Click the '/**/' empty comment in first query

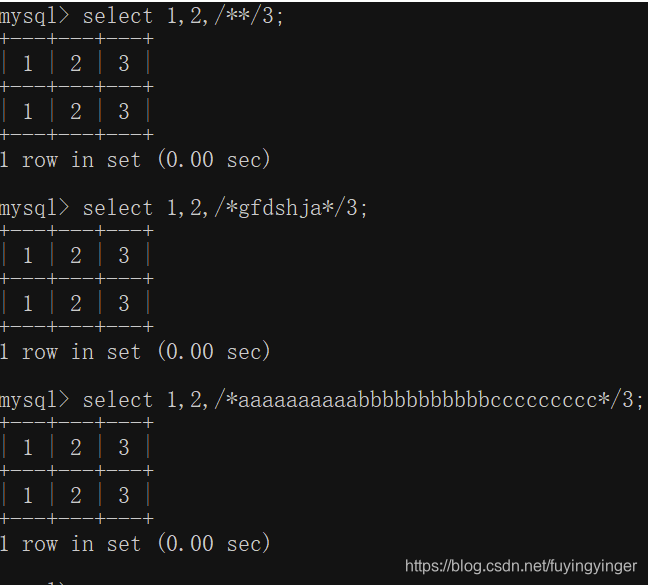point(238,17)
